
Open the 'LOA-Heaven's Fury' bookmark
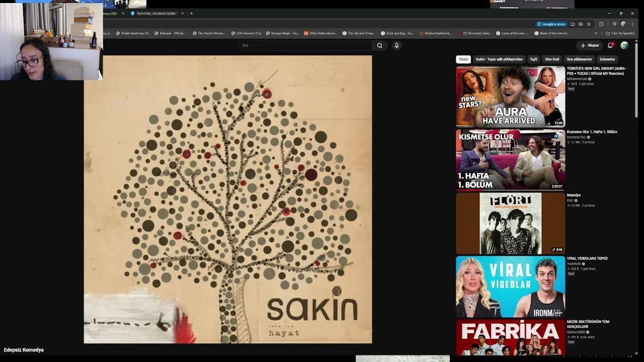pyautogui.click(x=247, y=33)
